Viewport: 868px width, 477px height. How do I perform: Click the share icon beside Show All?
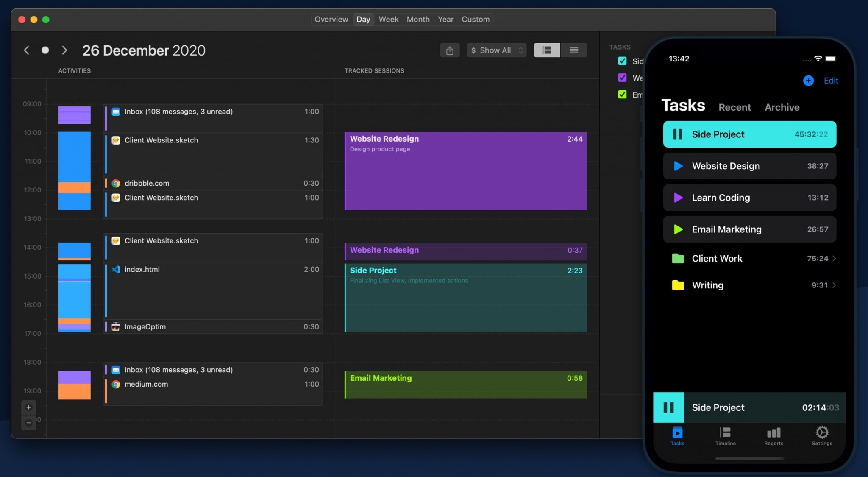[x=450, y=50]
